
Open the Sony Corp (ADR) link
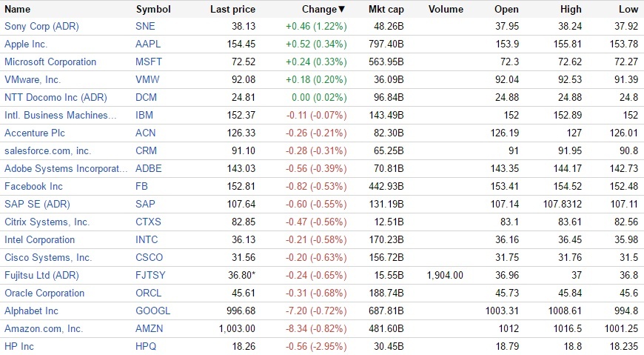[41, 27]
